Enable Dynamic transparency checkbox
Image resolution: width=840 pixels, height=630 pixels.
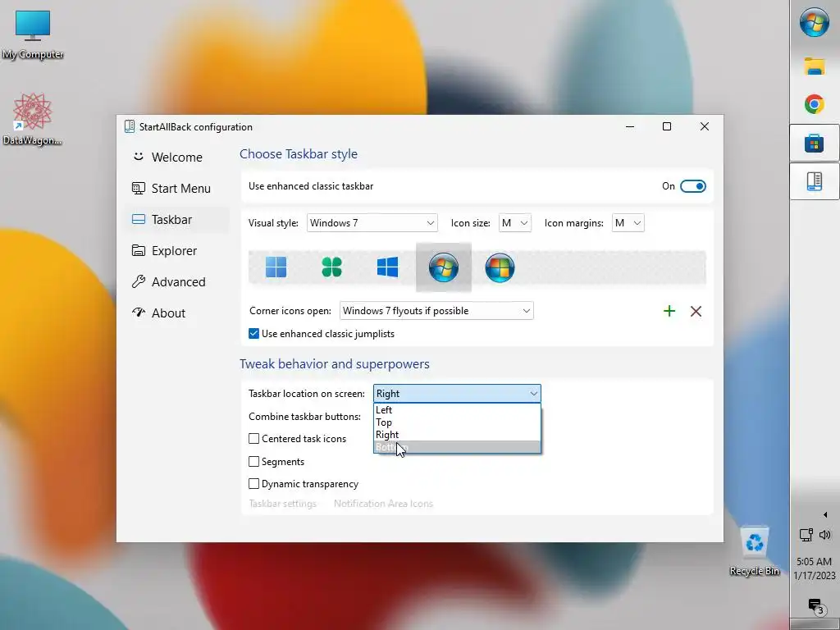(x=254, y=484)
